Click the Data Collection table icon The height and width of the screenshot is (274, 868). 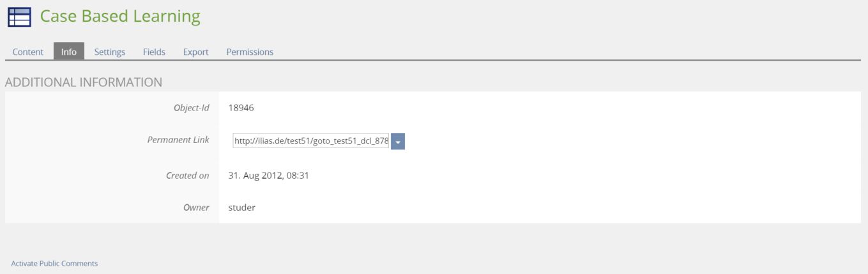20,17
